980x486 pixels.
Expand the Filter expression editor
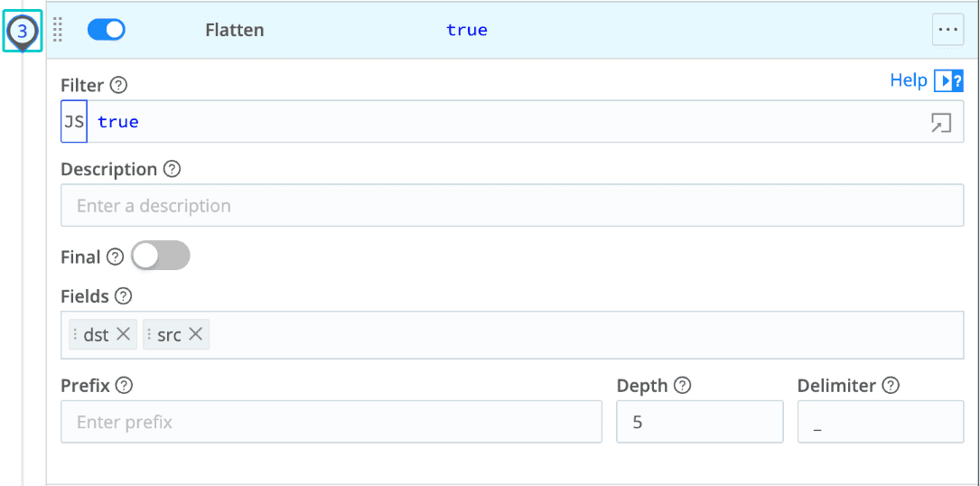click(940, 123)
